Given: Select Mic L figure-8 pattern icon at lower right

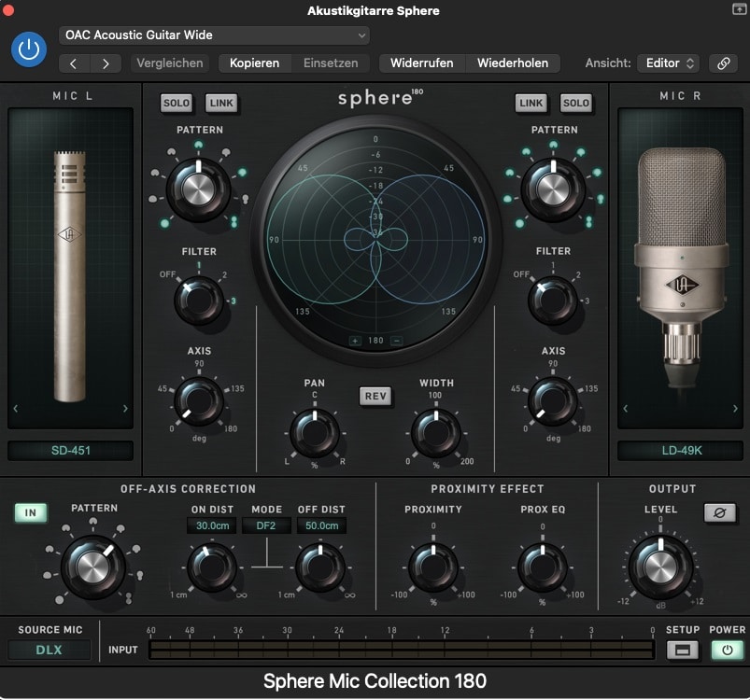Looking at the screenshot, I should pyautogui.click(x=233, y=222).
